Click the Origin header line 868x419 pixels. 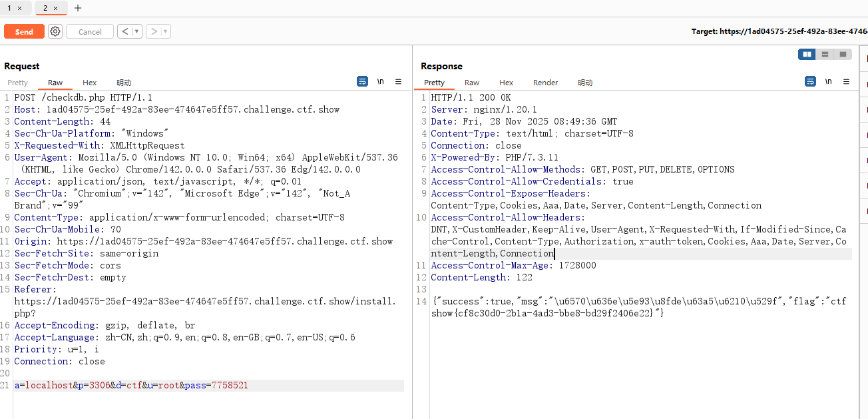(x=204, y=241)
